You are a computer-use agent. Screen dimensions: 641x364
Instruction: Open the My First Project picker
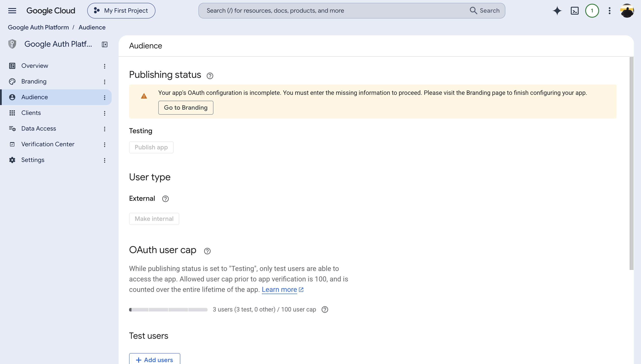coord(121,10)
